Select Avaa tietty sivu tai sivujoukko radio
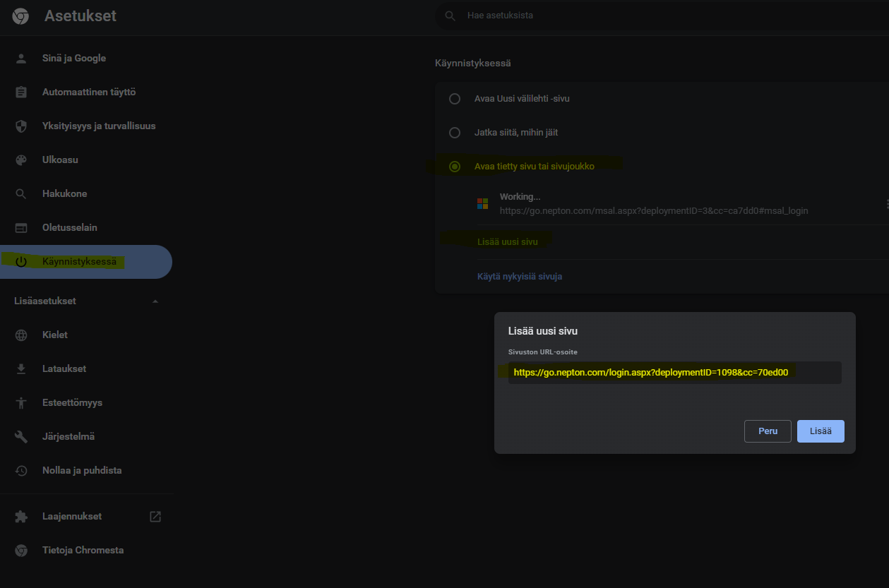Image resolution: width=889 pixels, height=588 pixels. (x=455, y=167)
